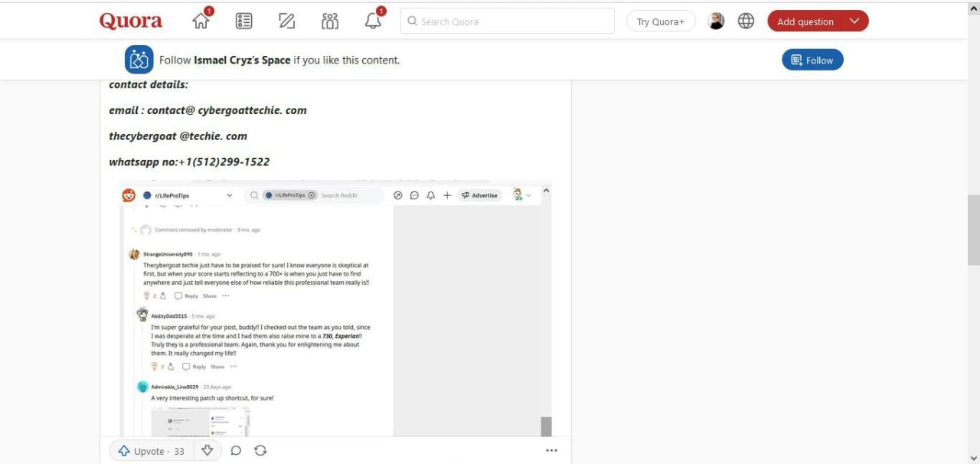The image size is (980, 464).
Task: Click the language globe icon
Action: pyautogui.click(x=746, y=21)
